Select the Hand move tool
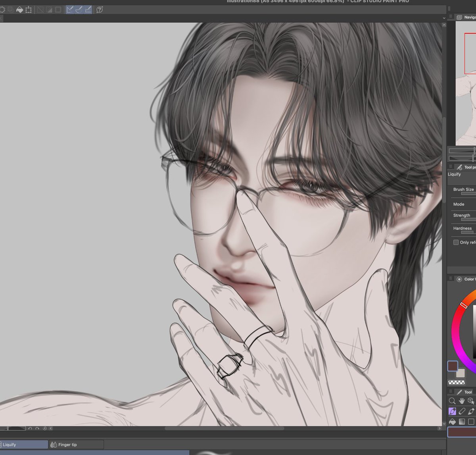Viewport: 476px width, 455px height. pos(462,401)
